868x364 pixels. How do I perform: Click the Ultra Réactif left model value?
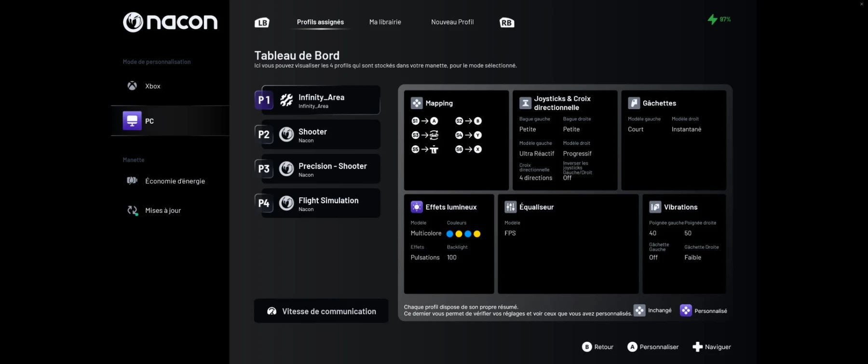[x=537, y=154]
